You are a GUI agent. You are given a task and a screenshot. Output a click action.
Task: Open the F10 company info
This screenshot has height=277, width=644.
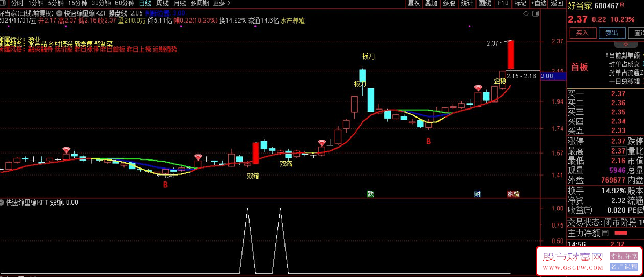click(x=503, y=3)
